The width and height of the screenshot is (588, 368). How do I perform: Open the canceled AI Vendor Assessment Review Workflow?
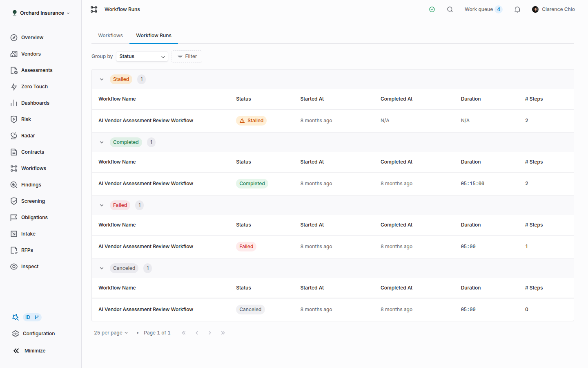point(146,310)
